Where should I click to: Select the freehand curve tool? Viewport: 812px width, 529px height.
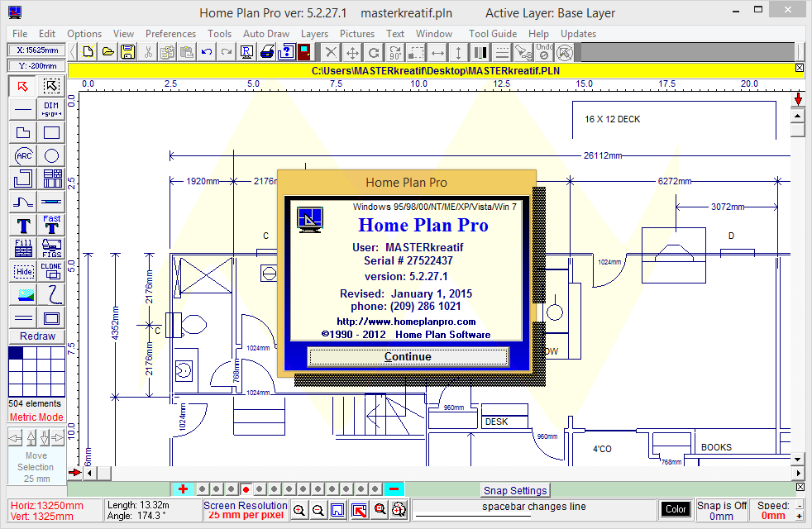(x=51, y=295)
